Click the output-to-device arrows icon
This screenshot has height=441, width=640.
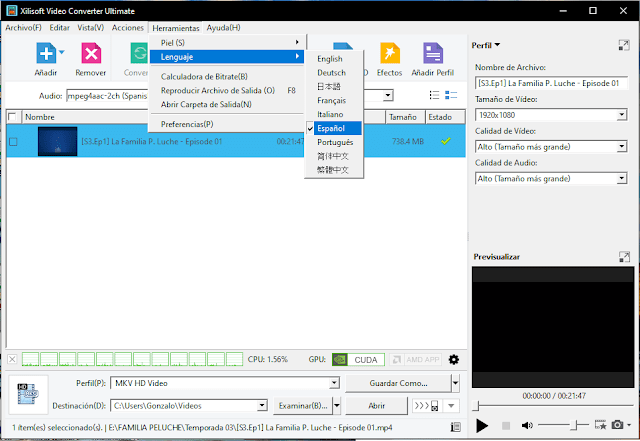tap(426, 406)
